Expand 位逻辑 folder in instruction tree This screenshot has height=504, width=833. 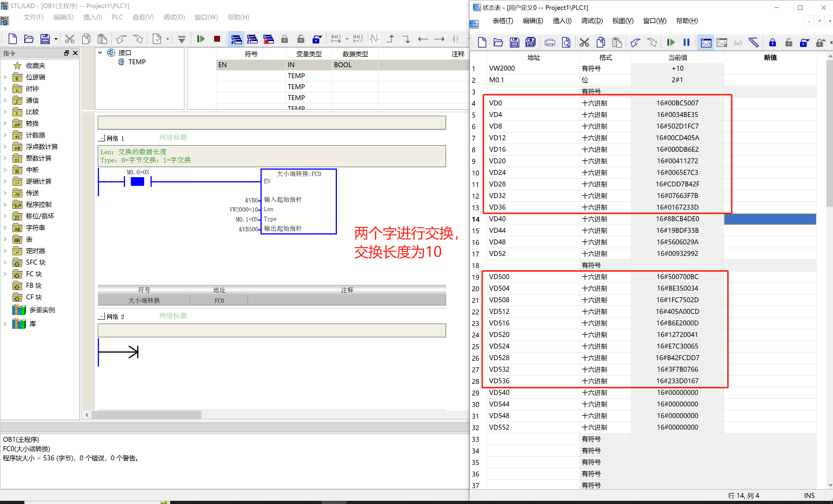coord(5,77)
